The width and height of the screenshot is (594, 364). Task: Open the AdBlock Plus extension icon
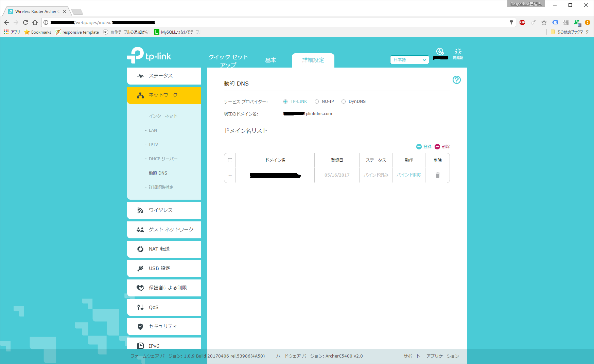522,22
